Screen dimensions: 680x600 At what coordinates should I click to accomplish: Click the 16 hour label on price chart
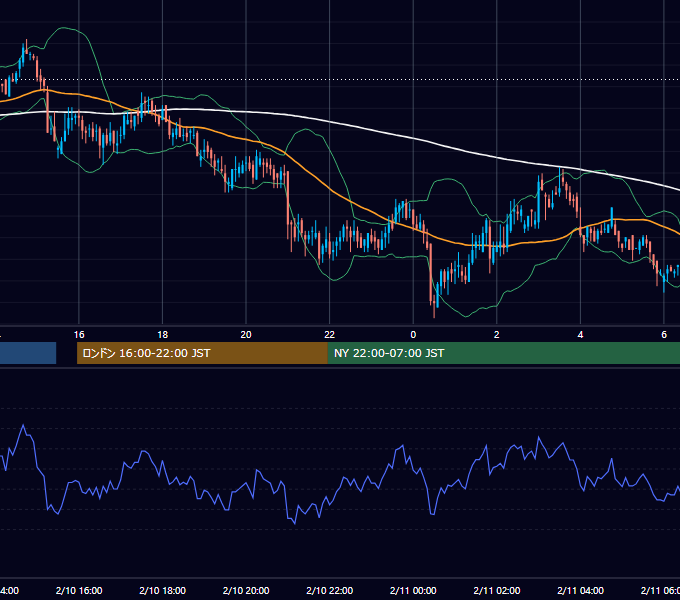pos(79,335)
